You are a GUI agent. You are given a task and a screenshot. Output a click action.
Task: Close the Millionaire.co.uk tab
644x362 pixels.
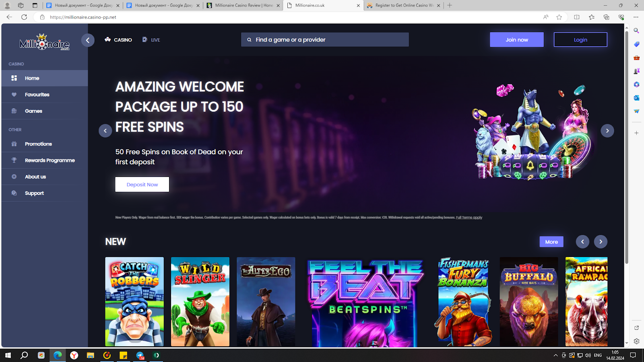pyautogui.click(x=358, y=5)
